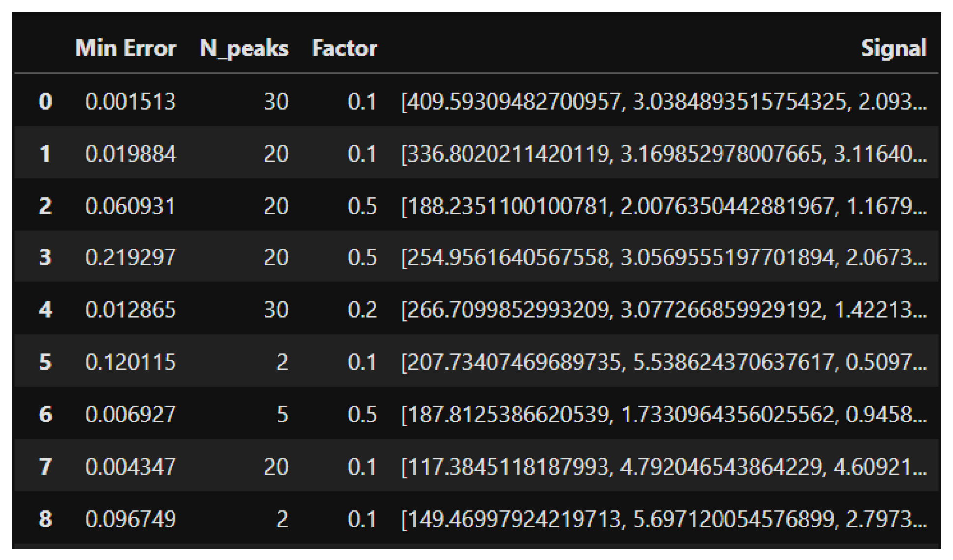Select row index 3

tap(45, 257)
